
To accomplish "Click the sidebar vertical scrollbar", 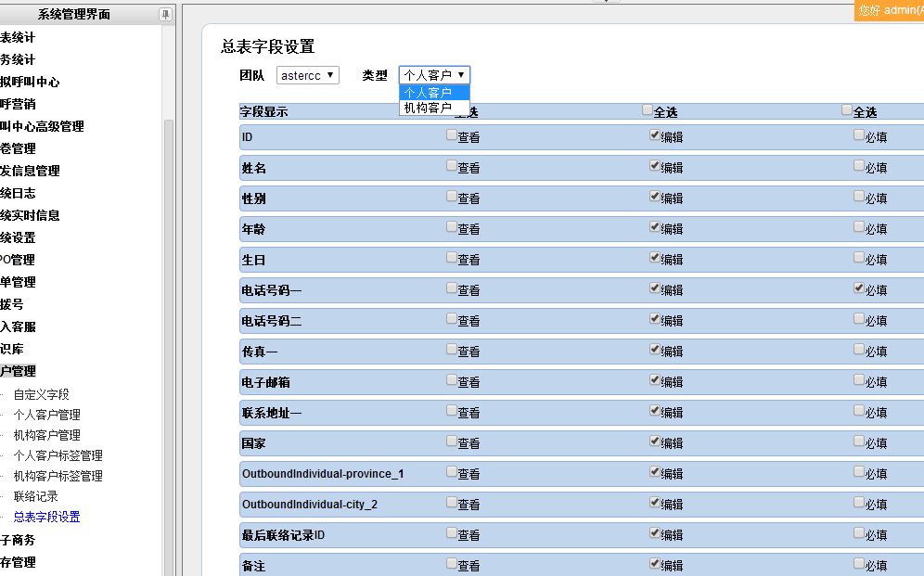I will [x=168, y=278].
